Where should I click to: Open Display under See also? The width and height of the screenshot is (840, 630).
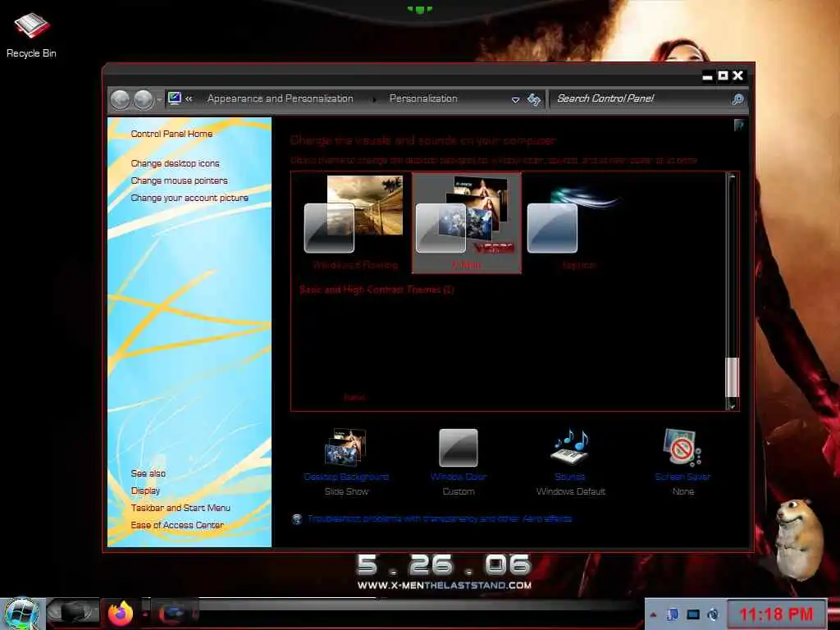tap(145, 491)
